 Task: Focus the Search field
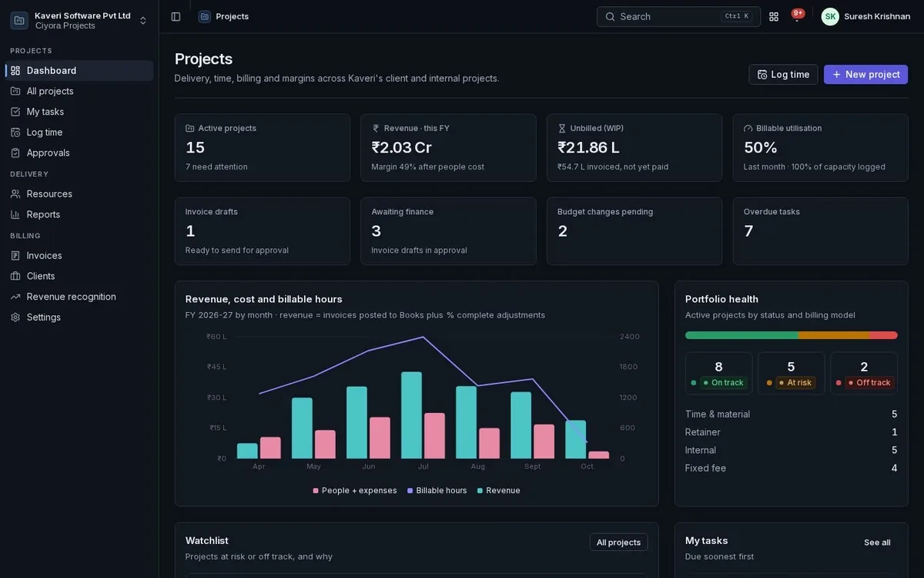tap(678, 16)
